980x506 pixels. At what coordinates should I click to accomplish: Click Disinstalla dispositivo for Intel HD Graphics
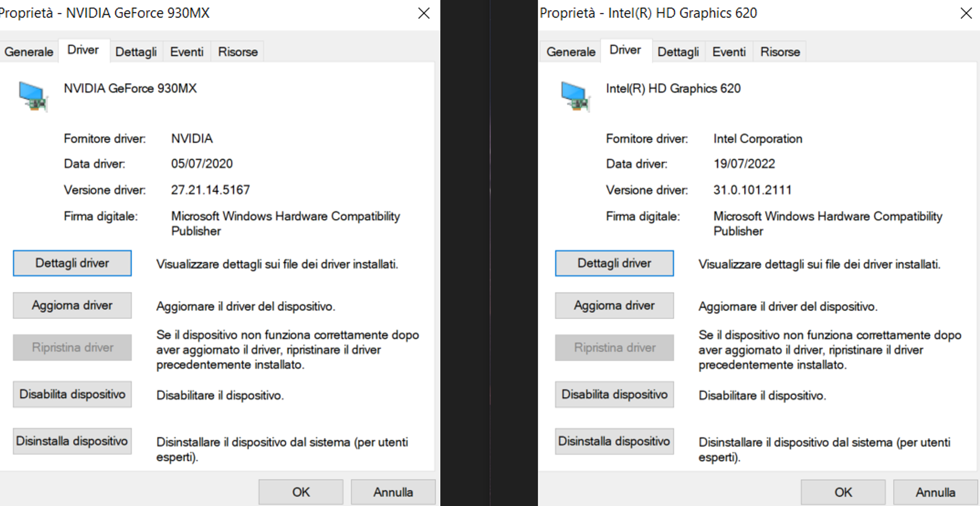[x=614, y=441]
